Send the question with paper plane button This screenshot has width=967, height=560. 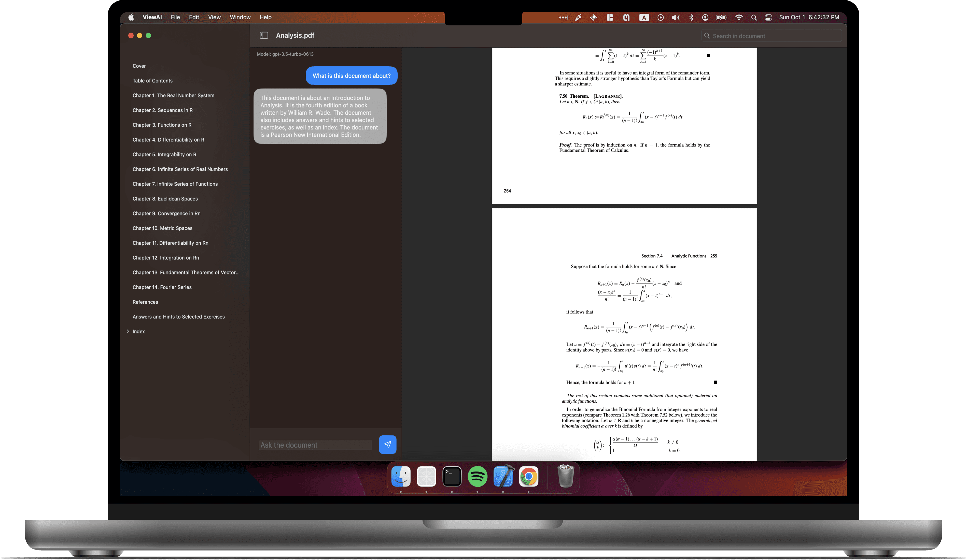pyautogui.click(x=388, y=445)
